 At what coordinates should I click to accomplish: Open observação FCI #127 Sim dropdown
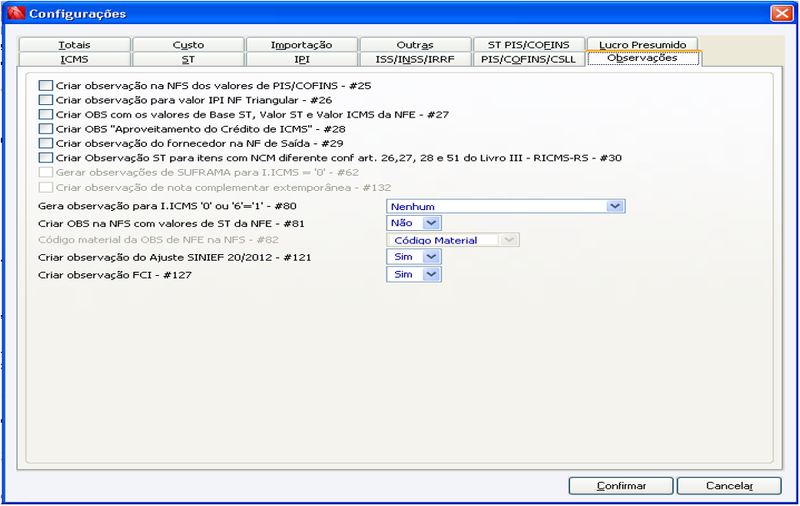tap(431, 274)
